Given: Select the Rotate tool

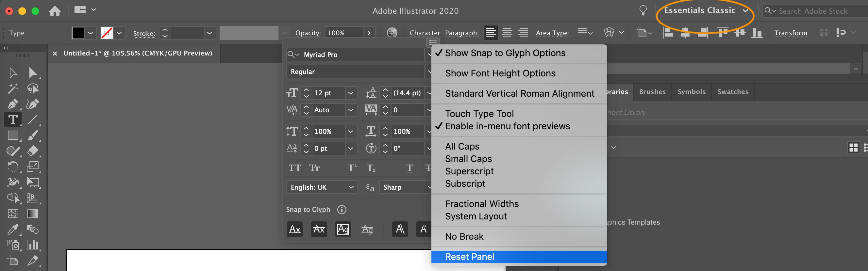Looking at the screenshot, I should pyautogui.click(x=13, y=166).
